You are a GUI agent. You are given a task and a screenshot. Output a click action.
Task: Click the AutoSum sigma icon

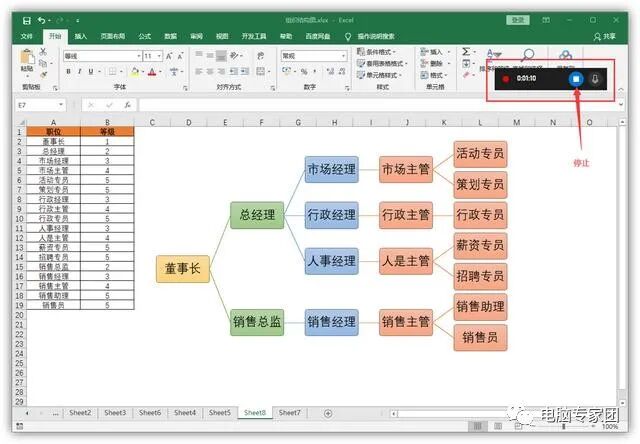tap(466, 52)
